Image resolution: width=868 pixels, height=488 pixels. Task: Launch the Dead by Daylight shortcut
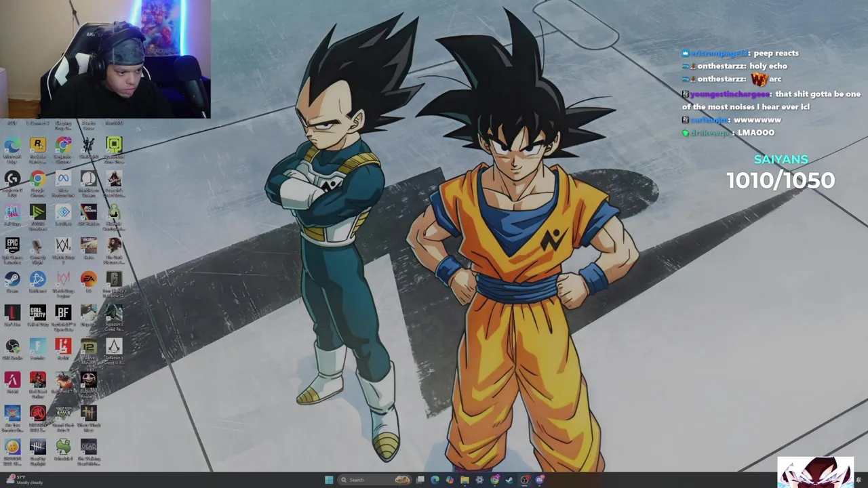37,453
